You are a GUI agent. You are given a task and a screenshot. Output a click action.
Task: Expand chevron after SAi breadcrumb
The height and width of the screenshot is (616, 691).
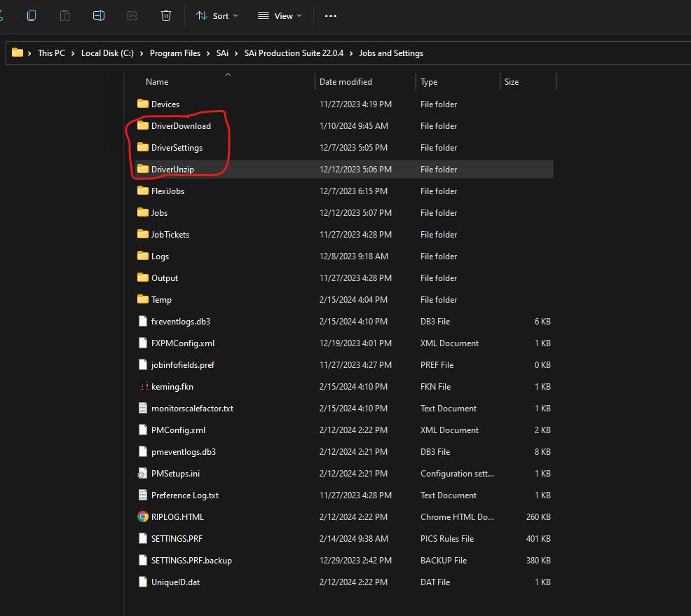coord(236,53)
